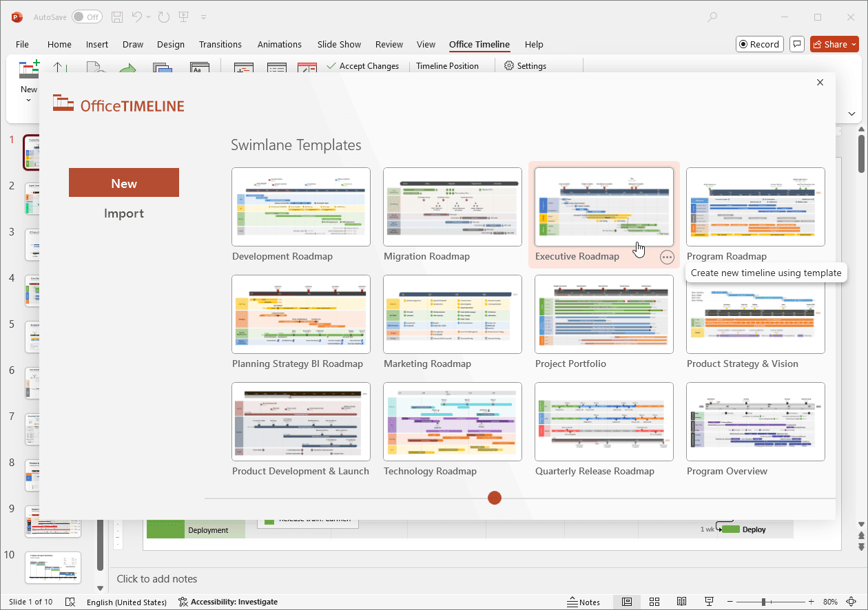Viewport: 868px width, 610px height.
Task: Open Executive Roadmap more options ellipsis
Action: pos(667,257)
